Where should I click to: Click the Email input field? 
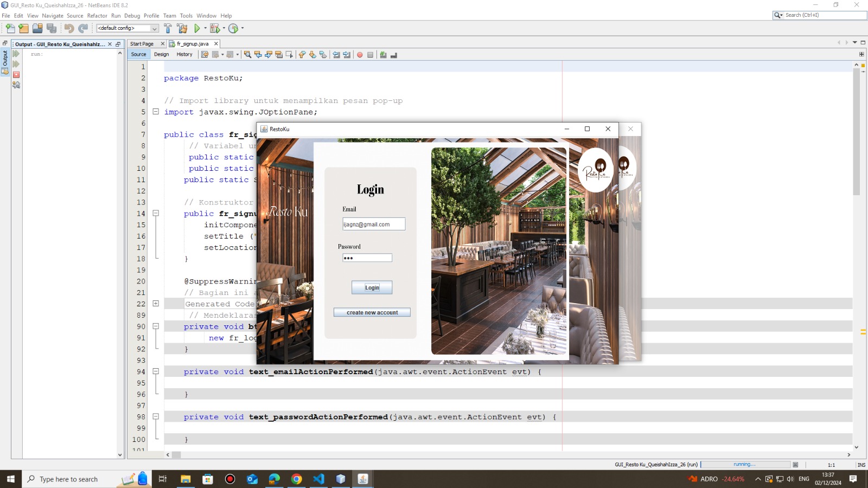click(374, 224)
